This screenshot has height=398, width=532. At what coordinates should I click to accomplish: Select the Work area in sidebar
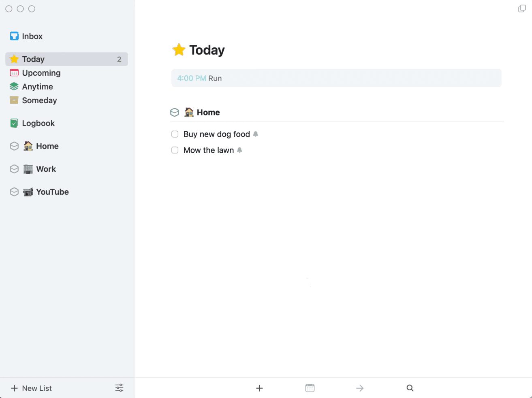click(x=46, y=169)
